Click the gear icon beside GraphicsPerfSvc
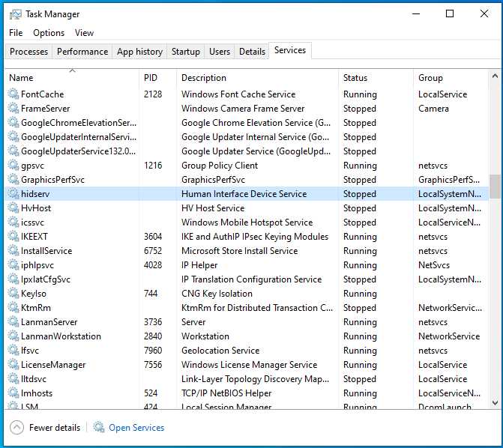This screenshot has width=503, height=448. [x=13, y=179]
